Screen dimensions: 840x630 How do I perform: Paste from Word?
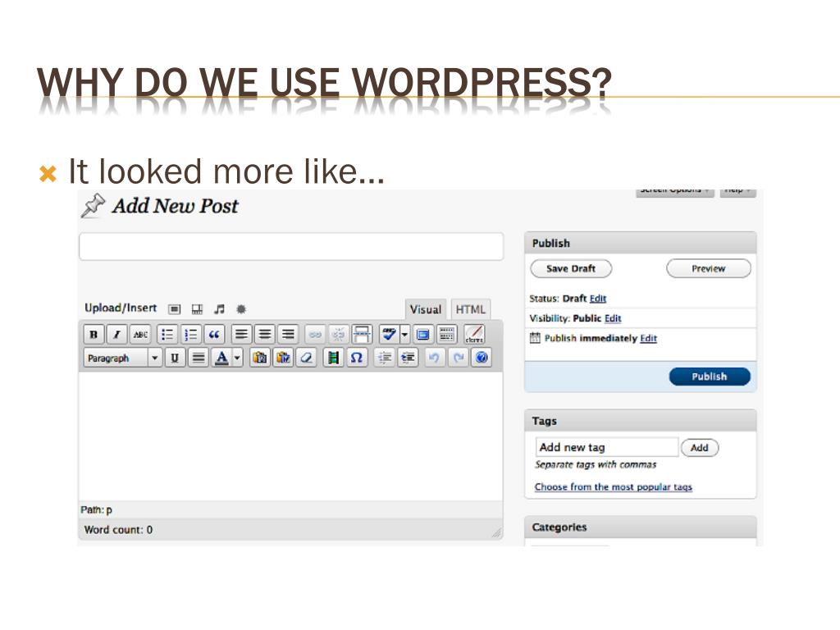coord(283,358)
